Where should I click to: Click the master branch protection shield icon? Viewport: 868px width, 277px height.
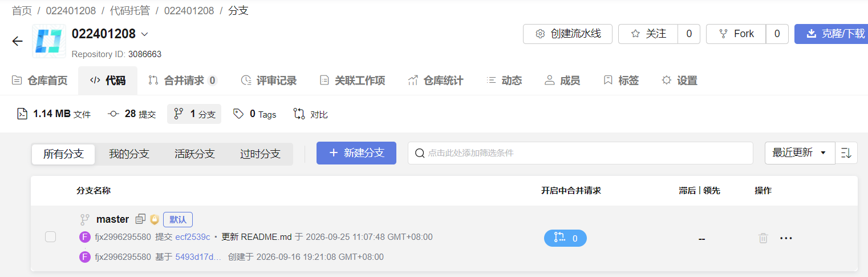[x=154, y=219]
